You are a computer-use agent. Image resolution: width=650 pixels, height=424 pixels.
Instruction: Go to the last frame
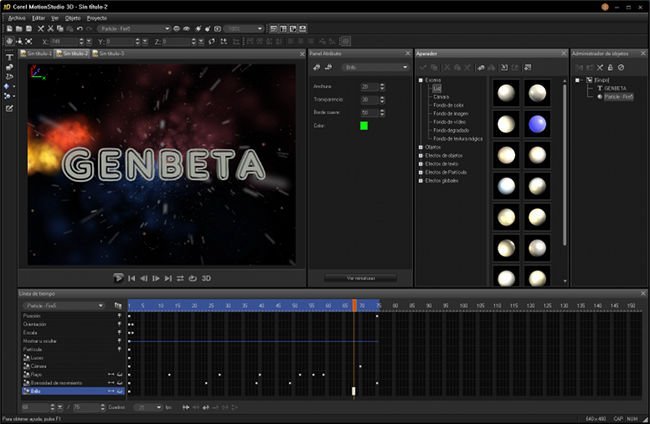pyautogui.click(x=168, y=279)
